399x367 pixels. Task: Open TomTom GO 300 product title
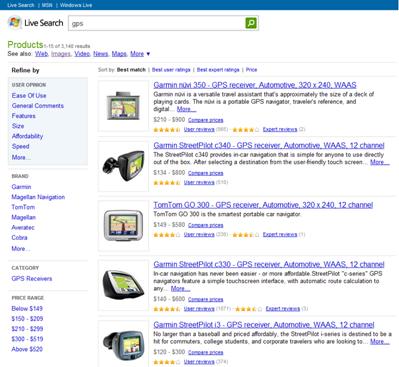[263, 205]
